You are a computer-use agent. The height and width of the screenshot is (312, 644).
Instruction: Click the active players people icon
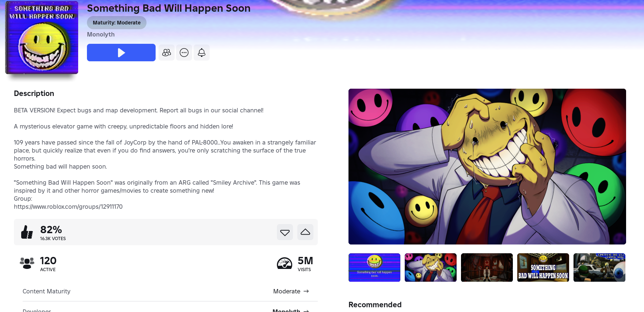[x=27, y=263]
